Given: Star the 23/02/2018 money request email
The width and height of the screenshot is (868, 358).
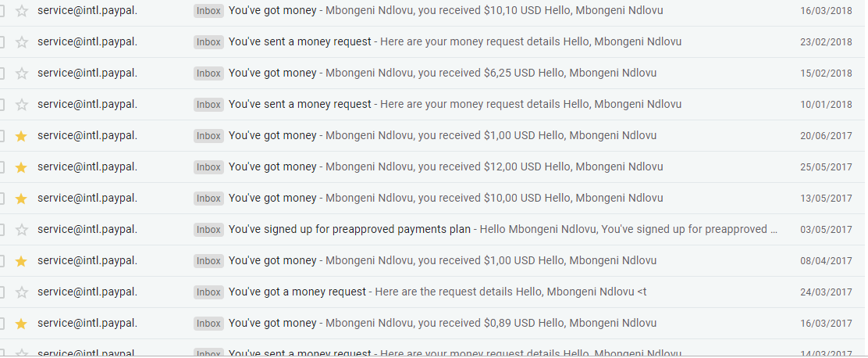Looking at the screenshot, I should [x=21, y=41].
